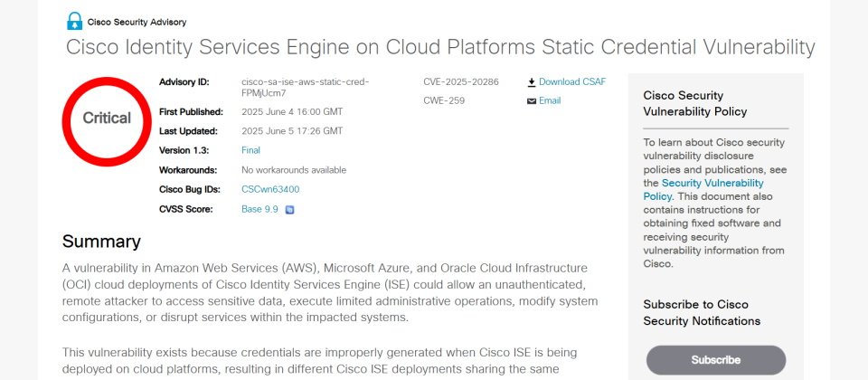This screenshot has height=380, width=868.
Task: Open Cisco bug ID CSCwn63400
Action: coord(270,189)
